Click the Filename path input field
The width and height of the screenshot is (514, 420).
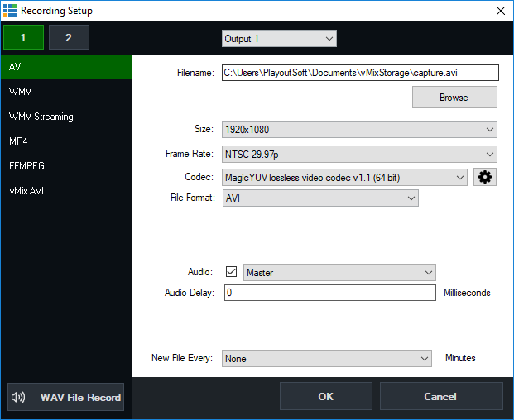(360, 73)
